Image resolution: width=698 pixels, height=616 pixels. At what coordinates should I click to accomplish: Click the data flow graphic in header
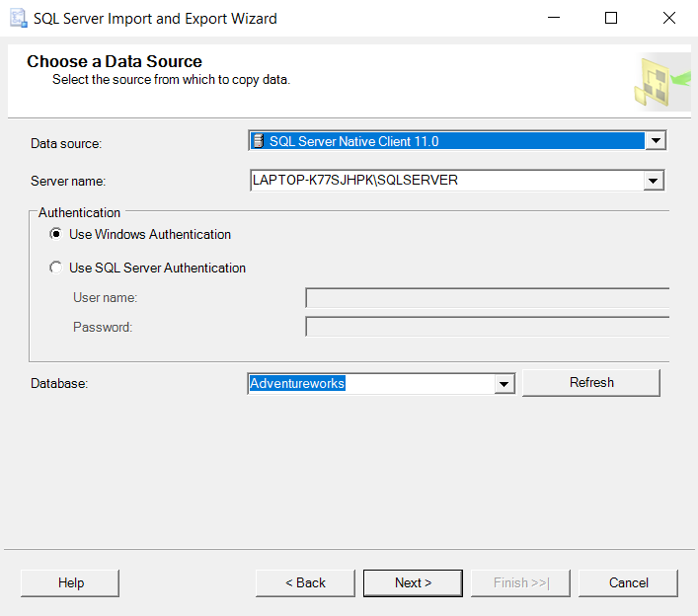pyautogui.click(x=661, y=82)
